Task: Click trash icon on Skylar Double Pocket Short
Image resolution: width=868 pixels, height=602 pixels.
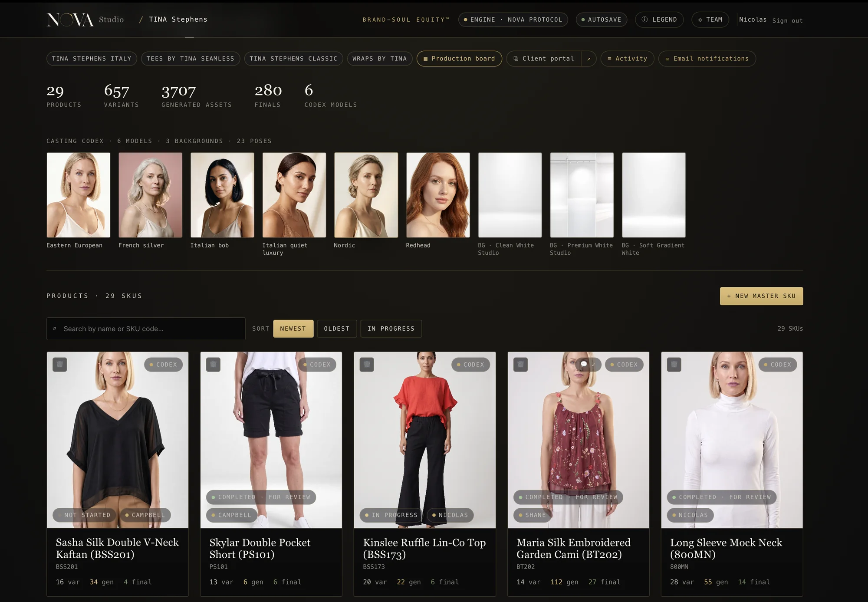Action: point(213,365)
